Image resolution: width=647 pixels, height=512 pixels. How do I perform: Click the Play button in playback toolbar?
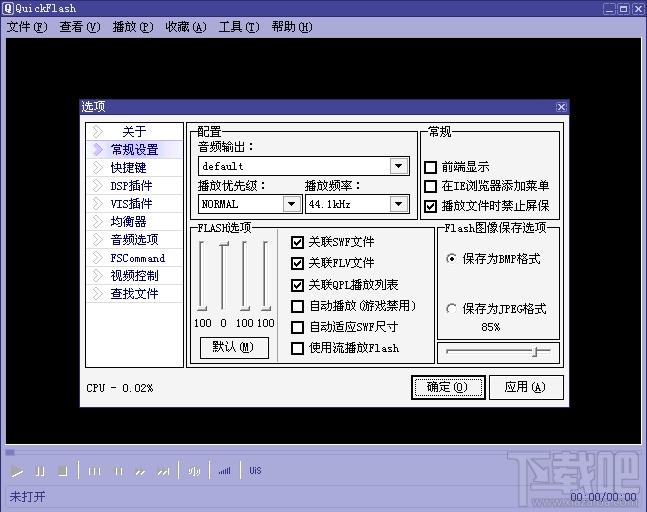17,471
